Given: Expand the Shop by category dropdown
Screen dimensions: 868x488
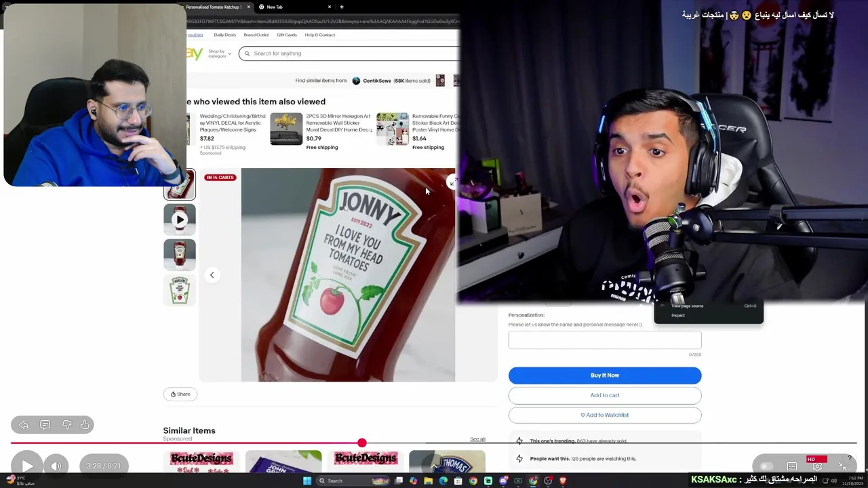Looking at the screenshot, I should pos(220,54).
